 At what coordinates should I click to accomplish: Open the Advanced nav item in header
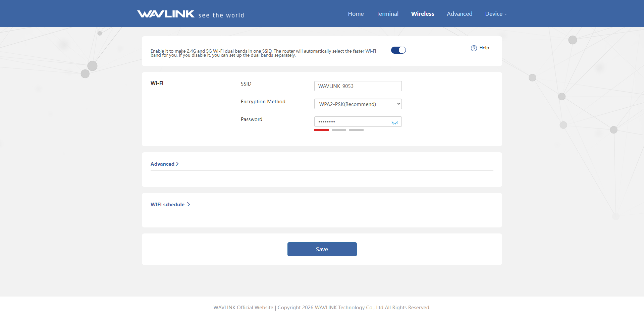[460, 14]
